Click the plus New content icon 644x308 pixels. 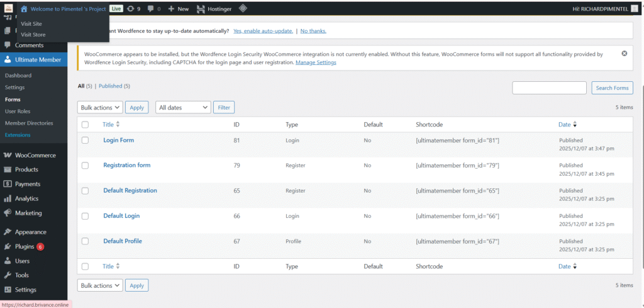(172, 9)
